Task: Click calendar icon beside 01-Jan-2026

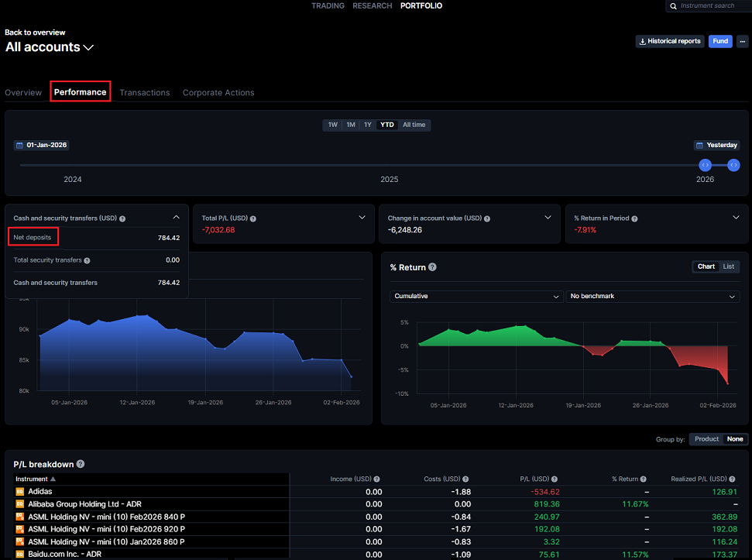Action: (x=20, y=145)
